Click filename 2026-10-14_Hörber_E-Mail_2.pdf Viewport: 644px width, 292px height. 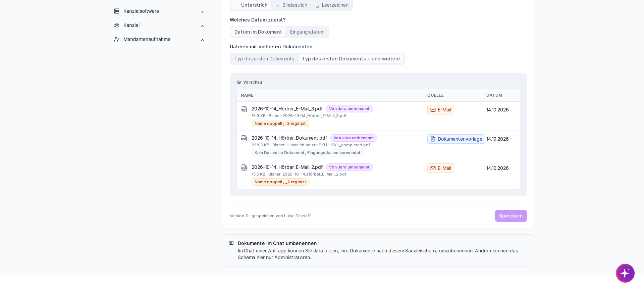(x=287, y=167)
